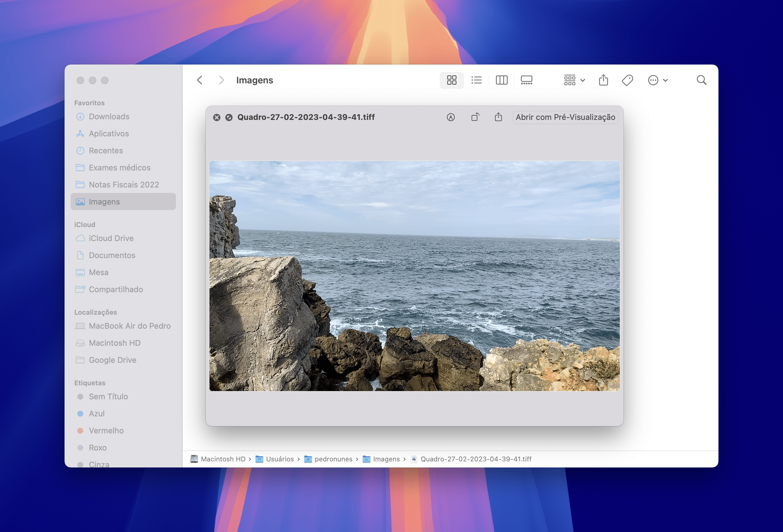The width and height of the screenshot is (783, 532).
Task: Go back with the left chevron
Action: pos(199,80)
